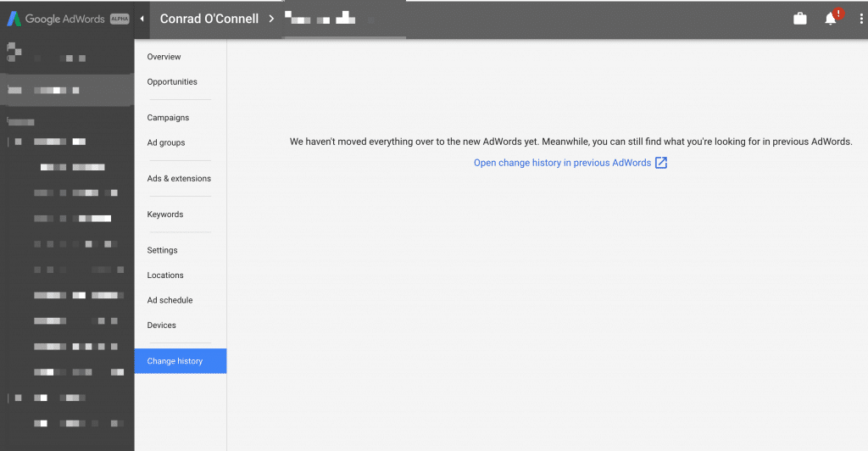Image resolution: width=868 pixels, height=451 pixels.
Task: Select Conrad O'Connell in the breadcrumb
Action: point(209,19)
